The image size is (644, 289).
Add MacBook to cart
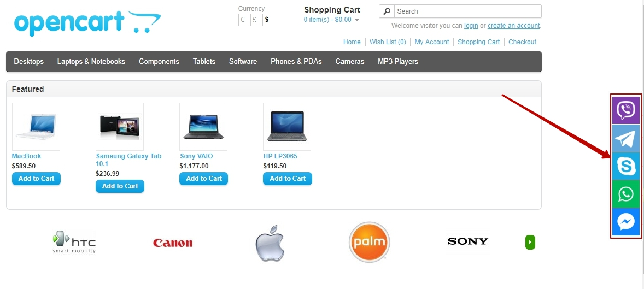36,179
